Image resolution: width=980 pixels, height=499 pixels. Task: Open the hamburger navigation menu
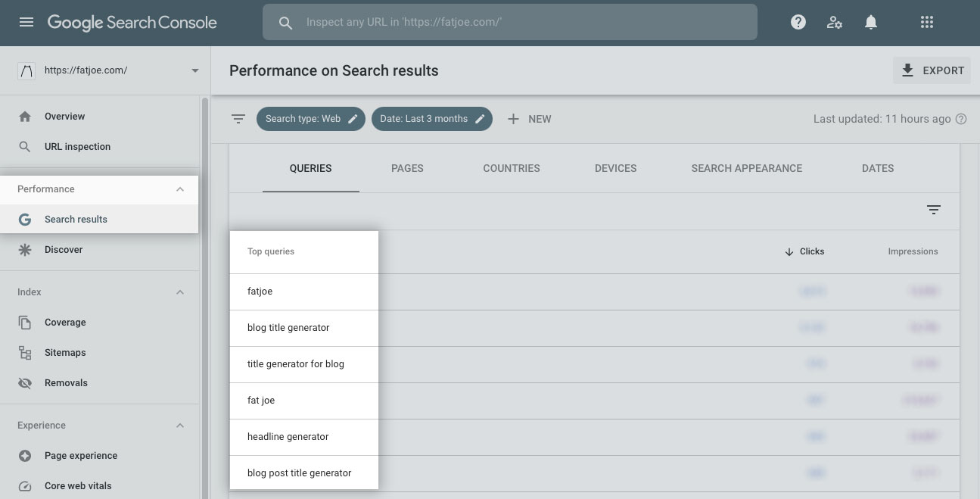pyautogui.click(x=26, y=21)
